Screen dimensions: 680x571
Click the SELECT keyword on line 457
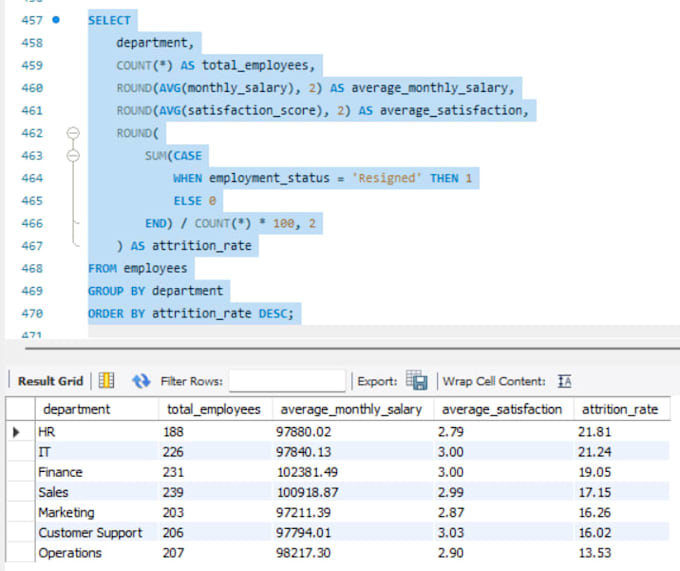(109, 20)
